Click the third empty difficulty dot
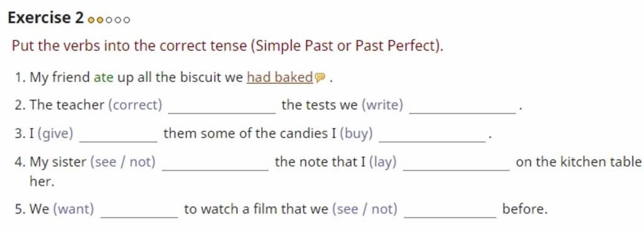Image resolution: width=644 pixels, height=235 pixels. [108, 20]
